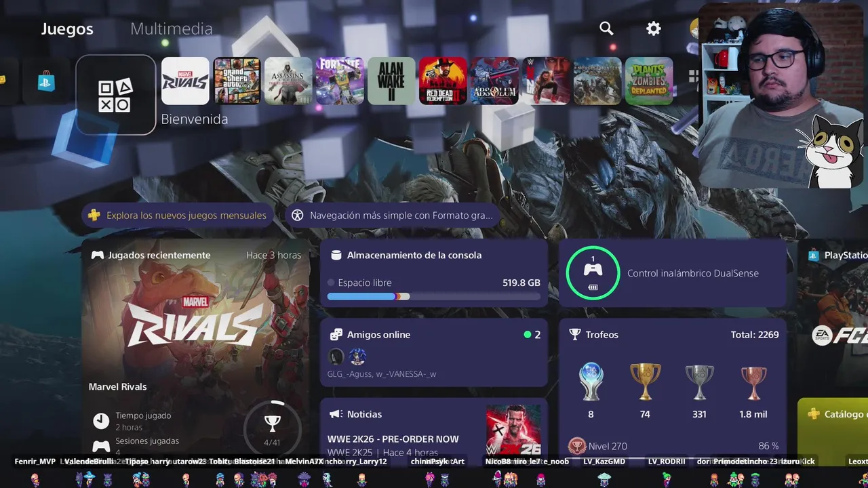Open the Amigos online card
Viewport: 868px width, 488px height.
(x=434, y=352)
